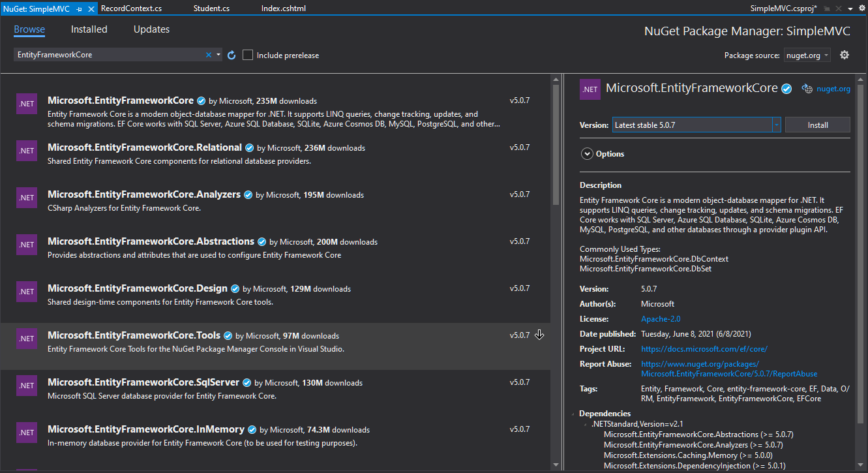Click the .NET icon of EntityFrameworkCore.SqlServer
Screen dimensions: 868x473
(27, 386)
